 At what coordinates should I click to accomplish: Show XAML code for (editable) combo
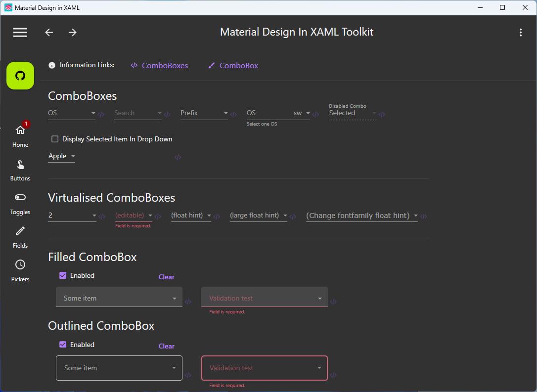[158, 217]
